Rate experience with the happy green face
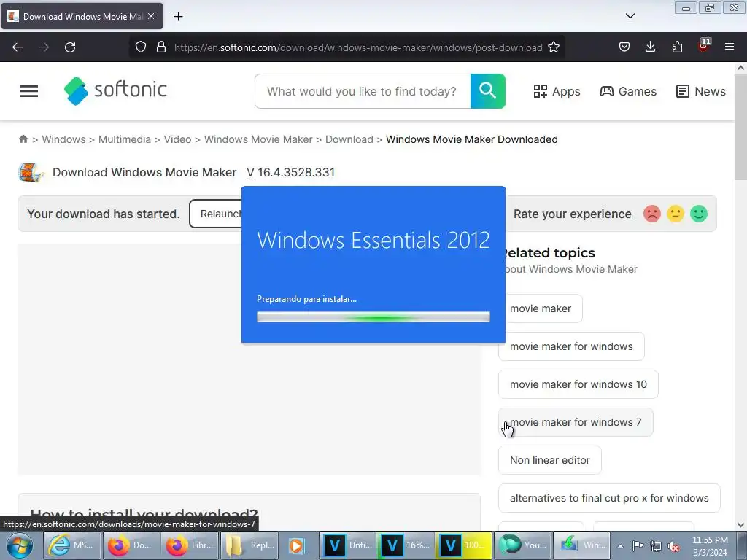The height and width of the screenshot is (560, 747). [698, 214]
